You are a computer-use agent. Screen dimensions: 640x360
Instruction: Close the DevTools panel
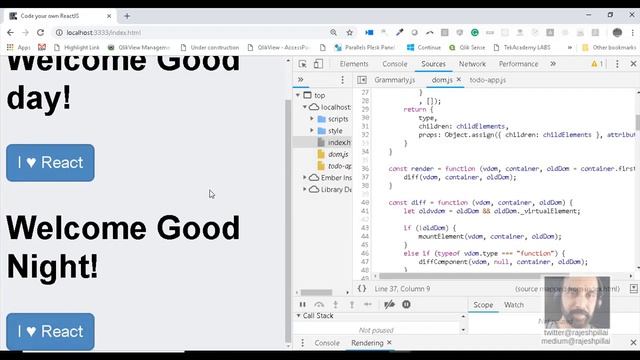633,64
